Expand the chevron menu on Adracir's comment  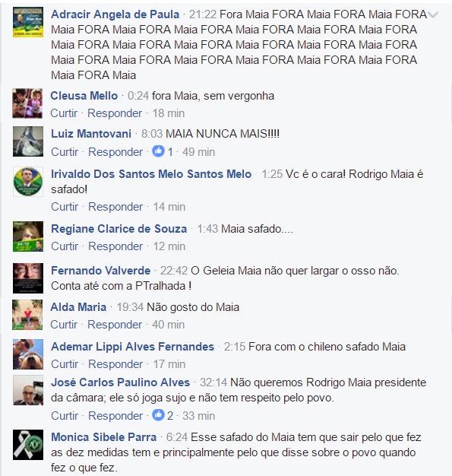point(433,14)
